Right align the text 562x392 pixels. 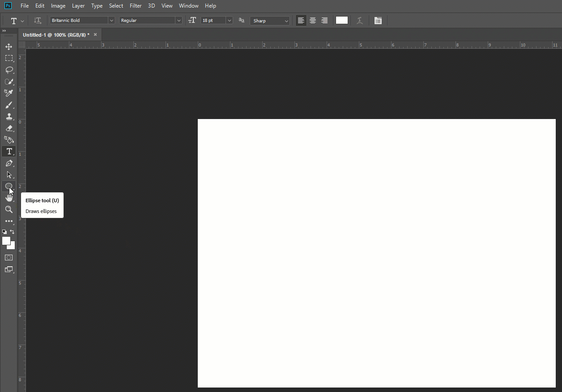point(324,21)
